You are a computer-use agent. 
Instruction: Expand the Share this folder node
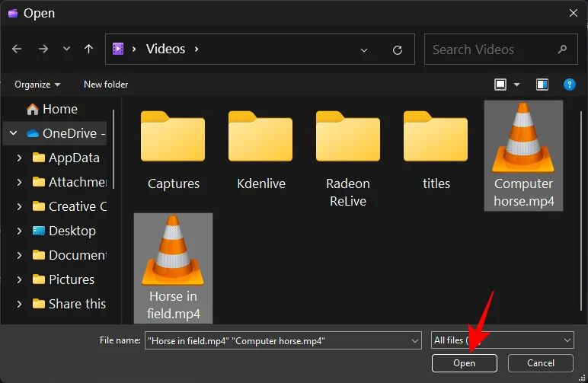20,304
